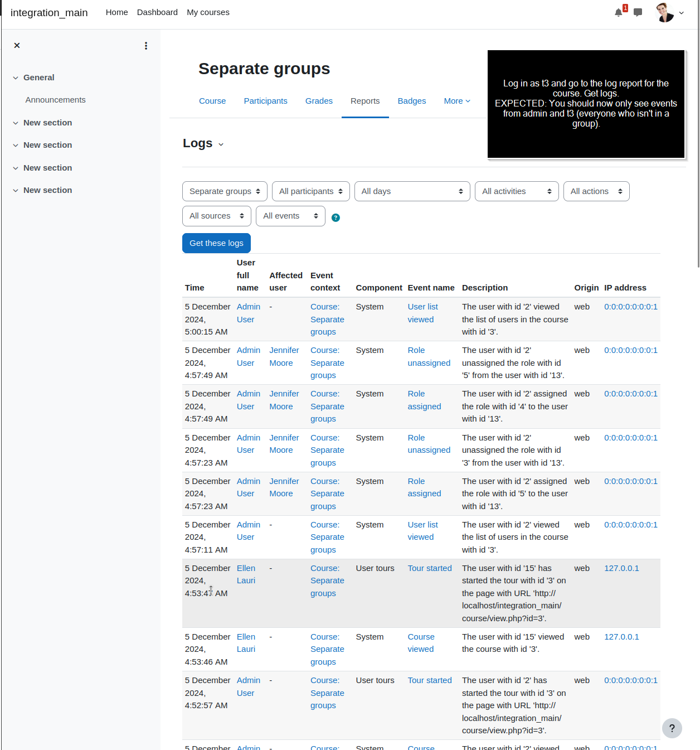Go to Dashboard in top navigation

pos(157,12)
